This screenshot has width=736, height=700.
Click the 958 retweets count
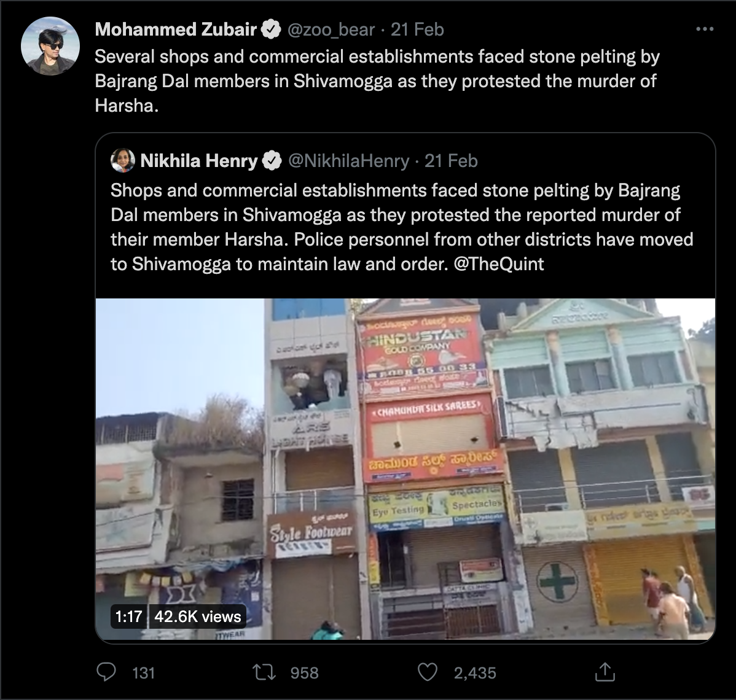point(304,673)
